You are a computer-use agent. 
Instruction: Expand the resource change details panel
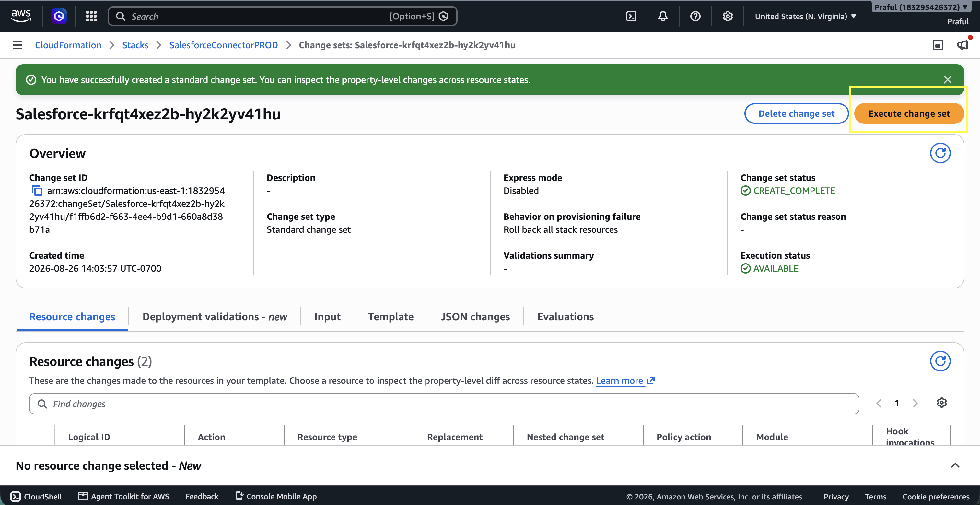tap(955, 465)
